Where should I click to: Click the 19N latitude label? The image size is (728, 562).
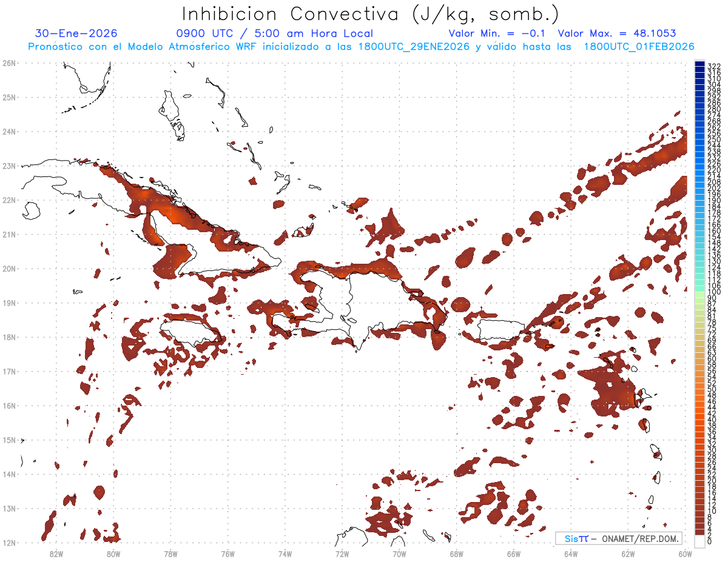click(9, 303)
